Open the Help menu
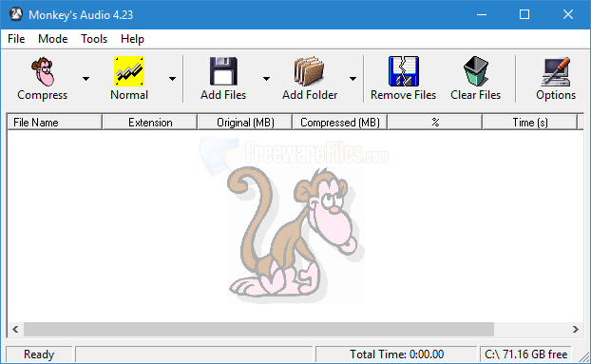The height and width of the screenshot is (364, 591). click(132, 39)
